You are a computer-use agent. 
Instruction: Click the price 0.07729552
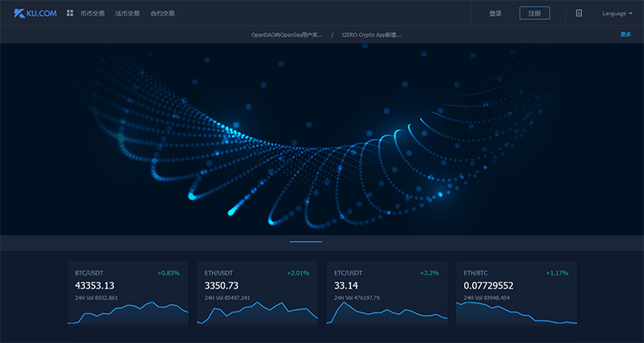pyautogui.click(x=489, y=285)
